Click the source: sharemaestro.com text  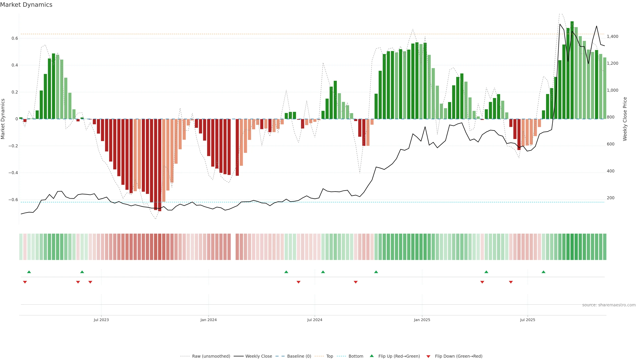[609, 305]
